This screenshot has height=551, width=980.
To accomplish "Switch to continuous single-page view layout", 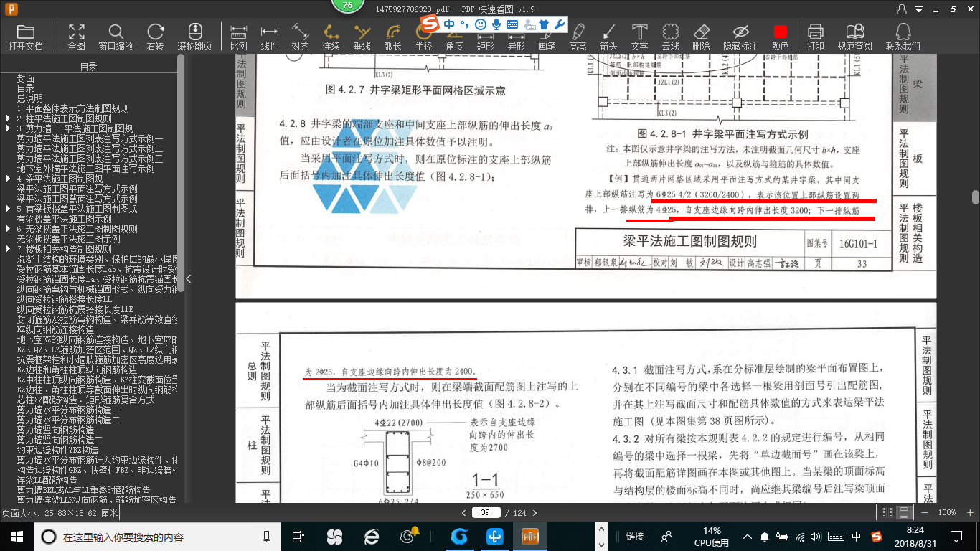I will tap(905, 512).
